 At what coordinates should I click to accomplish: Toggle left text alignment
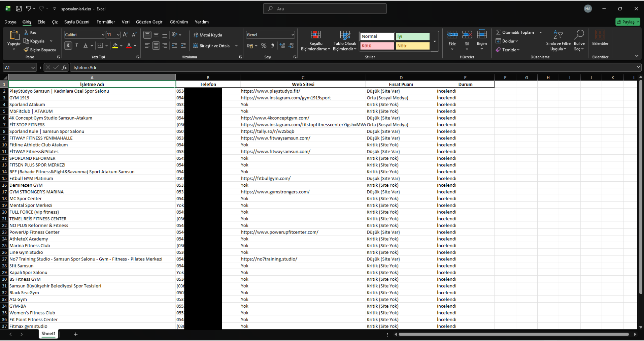[147, 45]
